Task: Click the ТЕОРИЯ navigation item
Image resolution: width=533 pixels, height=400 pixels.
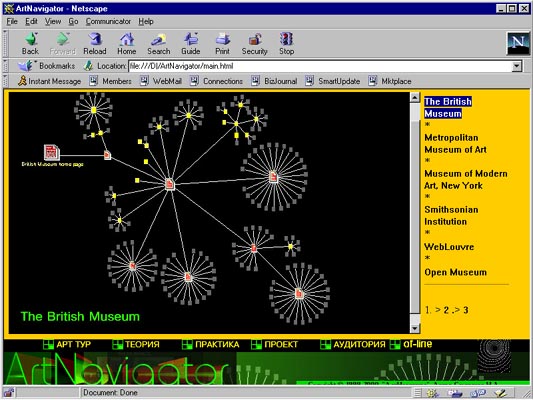Action: pos(136,344)
